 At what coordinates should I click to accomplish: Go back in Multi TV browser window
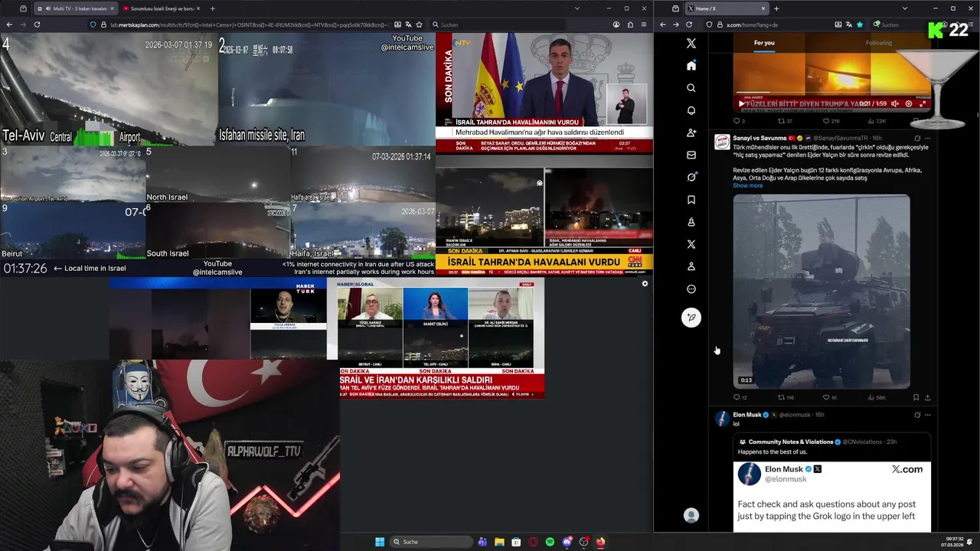[9, 24]
